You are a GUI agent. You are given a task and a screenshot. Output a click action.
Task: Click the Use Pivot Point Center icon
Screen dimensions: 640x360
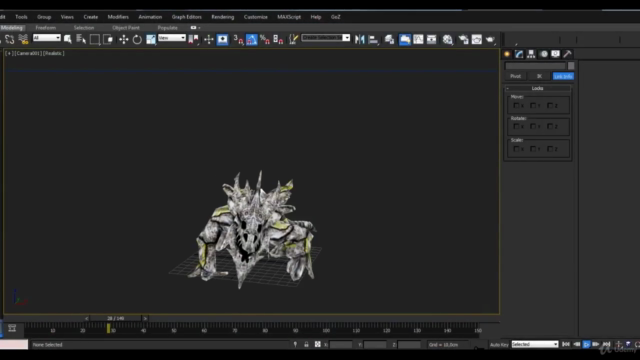(193, 39)
